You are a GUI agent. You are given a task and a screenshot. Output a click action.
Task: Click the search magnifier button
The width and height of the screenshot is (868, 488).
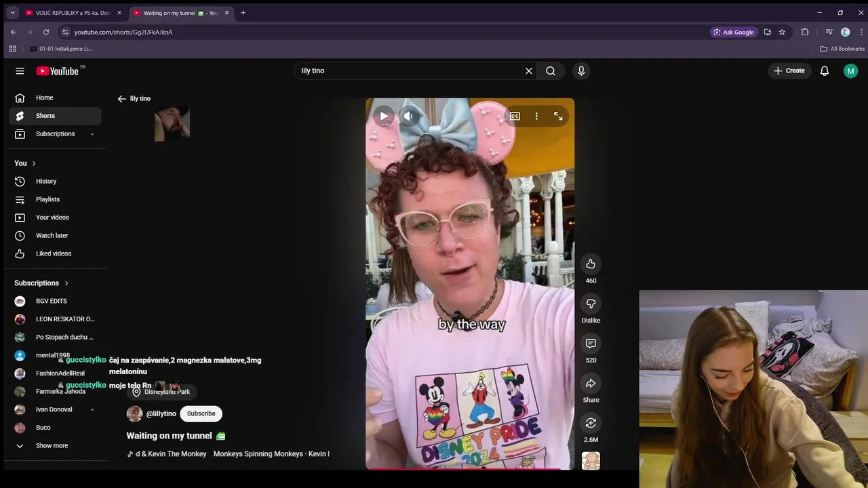pos(551,70)
